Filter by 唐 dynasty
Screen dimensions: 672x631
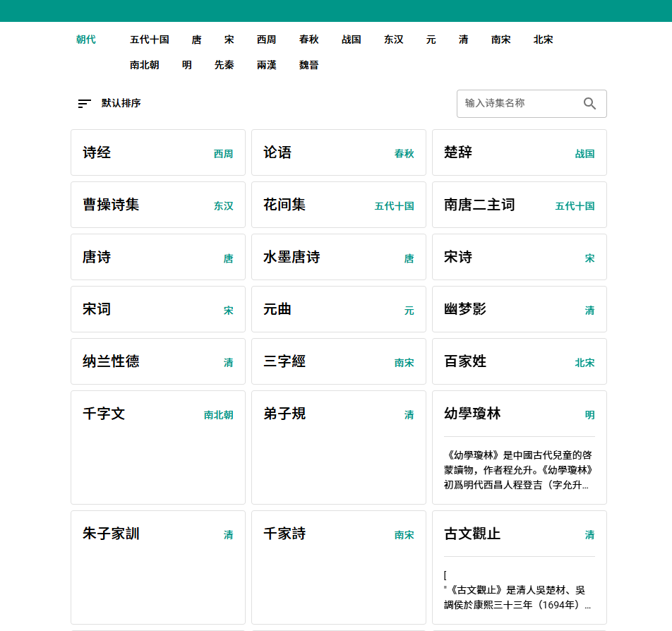tap(196, 40)
